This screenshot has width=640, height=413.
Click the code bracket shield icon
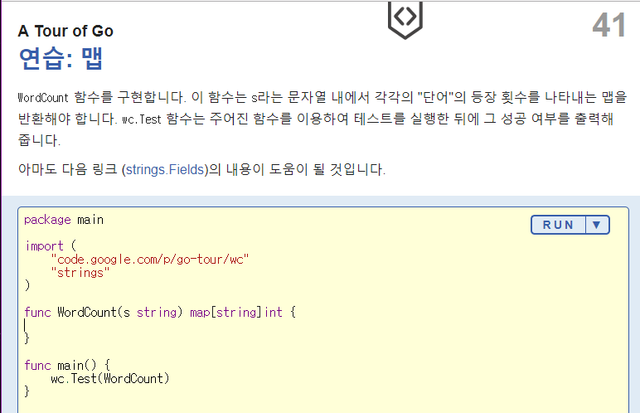point(405,19)
